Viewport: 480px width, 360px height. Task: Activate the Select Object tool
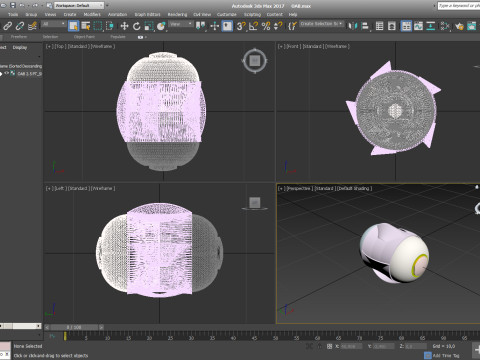coord(73,26)
